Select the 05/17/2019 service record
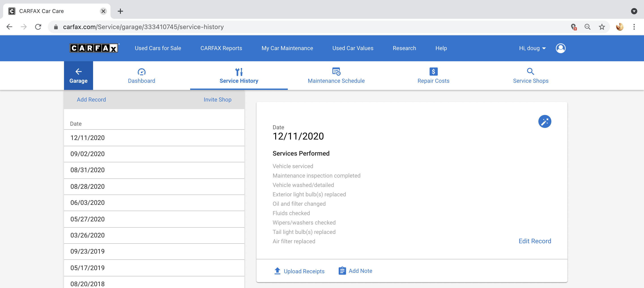 (154, 268)
